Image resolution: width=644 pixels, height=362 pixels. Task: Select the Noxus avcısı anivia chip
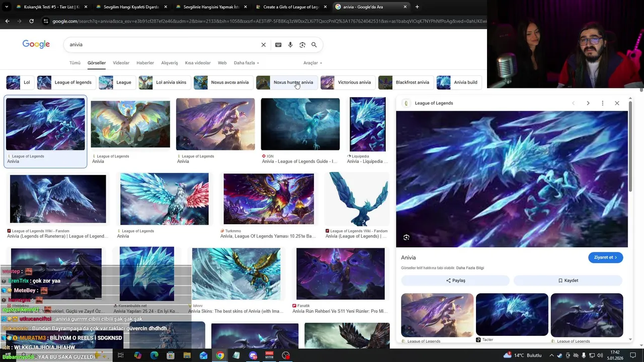click(222, 82)
